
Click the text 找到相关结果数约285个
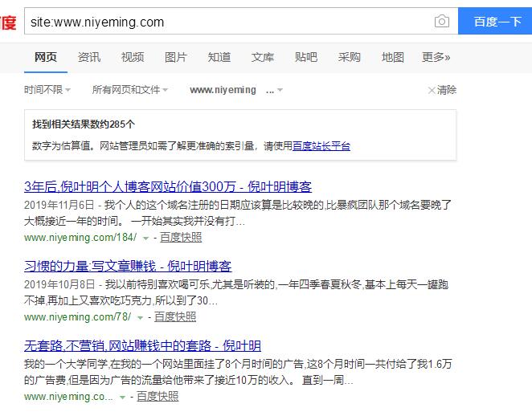click(84, 124)
